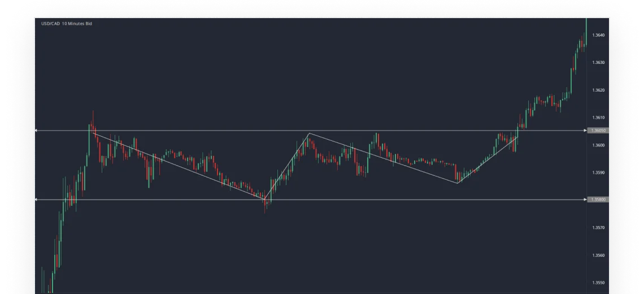The height and width of the screenshot is (294, 644).
Task: Click the trendline low point touching the 1.35800 line
Action: (264, 199)
